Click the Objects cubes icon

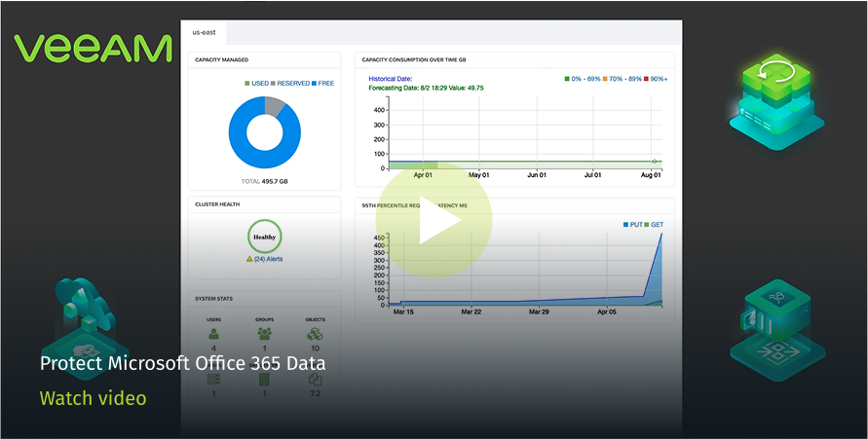[315, 334]
